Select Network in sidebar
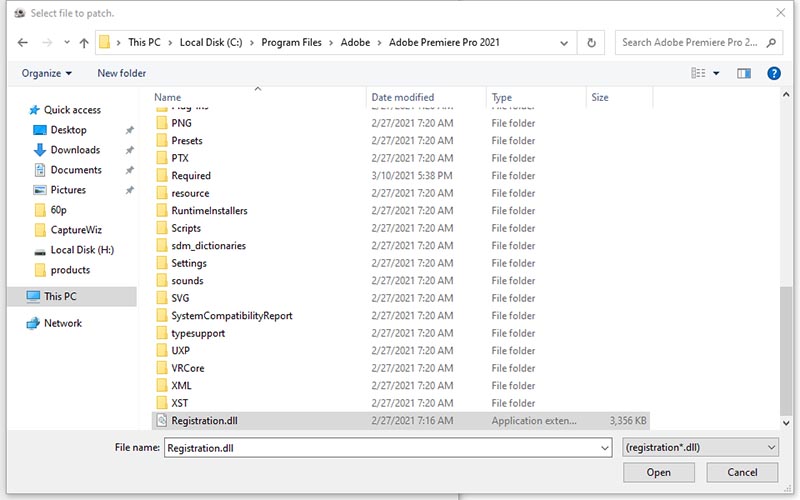The image size is (800, 500). click(x=54, y=323)
